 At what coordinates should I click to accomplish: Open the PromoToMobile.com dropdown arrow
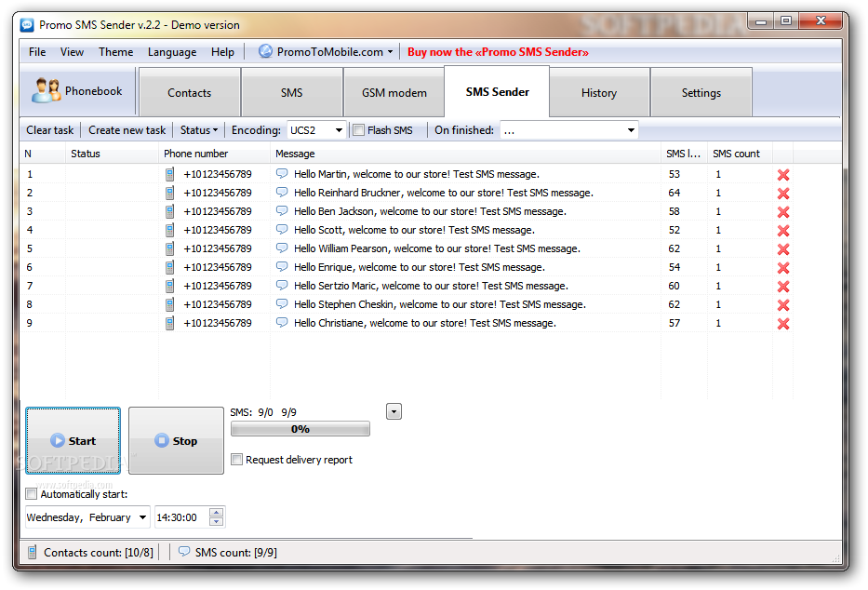tap(390, 52)
